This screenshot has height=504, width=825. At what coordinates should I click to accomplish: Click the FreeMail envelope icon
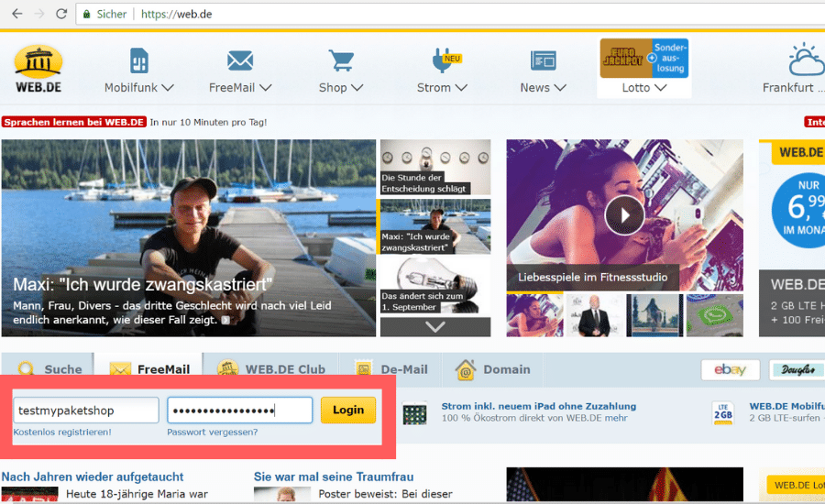[x=240, y=60]
